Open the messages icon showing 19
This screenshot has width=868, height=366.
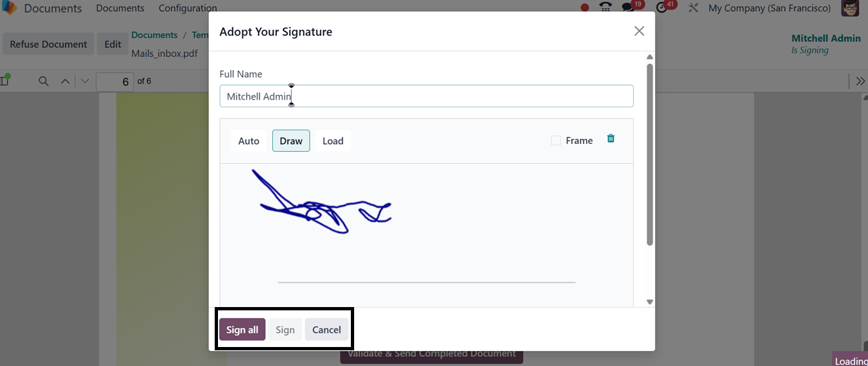(628, 7)
